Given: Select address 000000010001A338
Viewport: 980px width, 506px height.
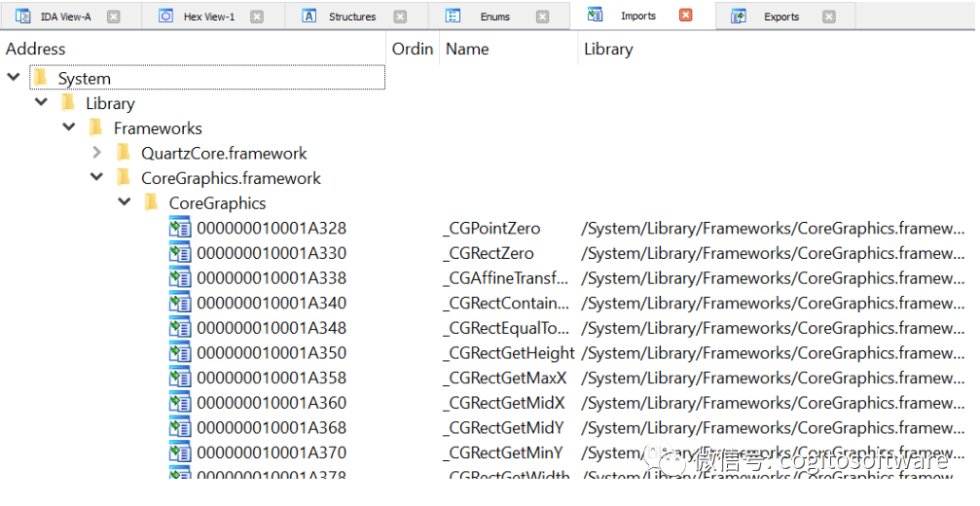Looking at the screenshot, I should click(x=272, y=278).
